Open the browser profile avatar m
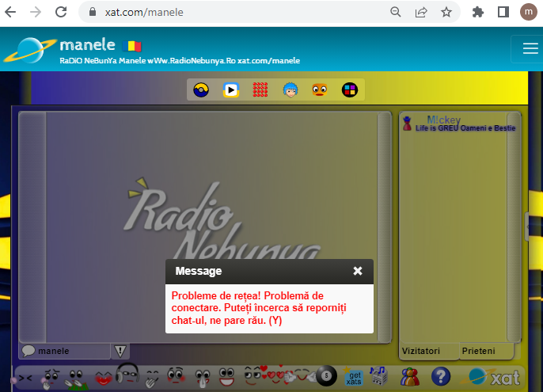Image resolution: width=543 pixels, height=392 pixels. coord(529,12)
